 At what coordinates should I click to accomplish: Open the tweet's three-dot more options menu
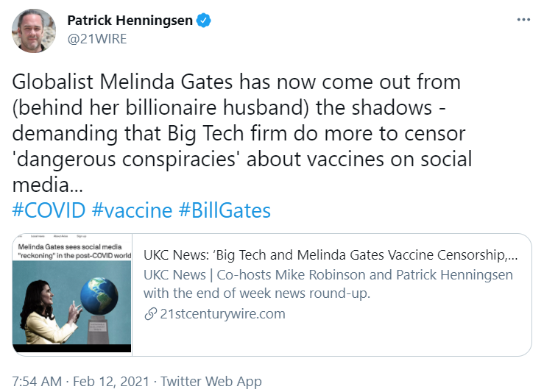click(x=523, y=20)
